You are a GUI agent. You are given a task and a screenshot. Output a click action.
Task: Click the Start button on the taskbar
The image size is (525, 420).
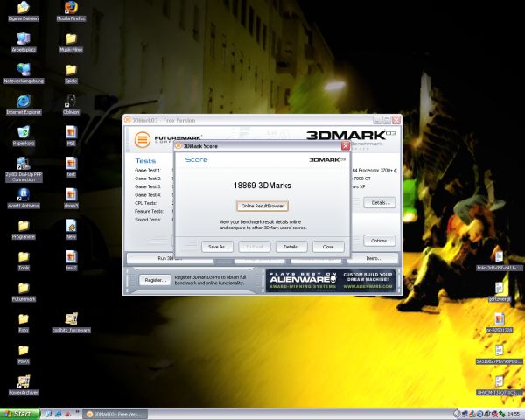19,414
